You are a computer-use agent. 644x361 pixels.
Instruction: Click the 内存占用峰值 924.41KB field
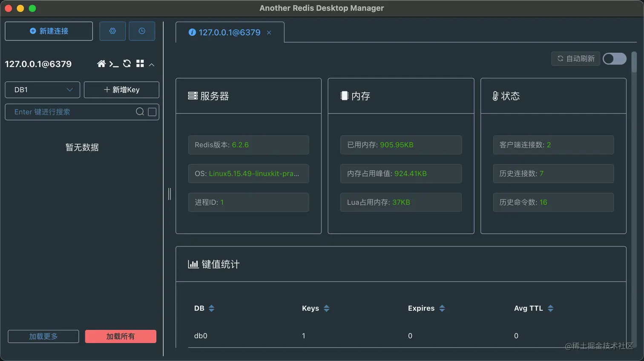401,174
